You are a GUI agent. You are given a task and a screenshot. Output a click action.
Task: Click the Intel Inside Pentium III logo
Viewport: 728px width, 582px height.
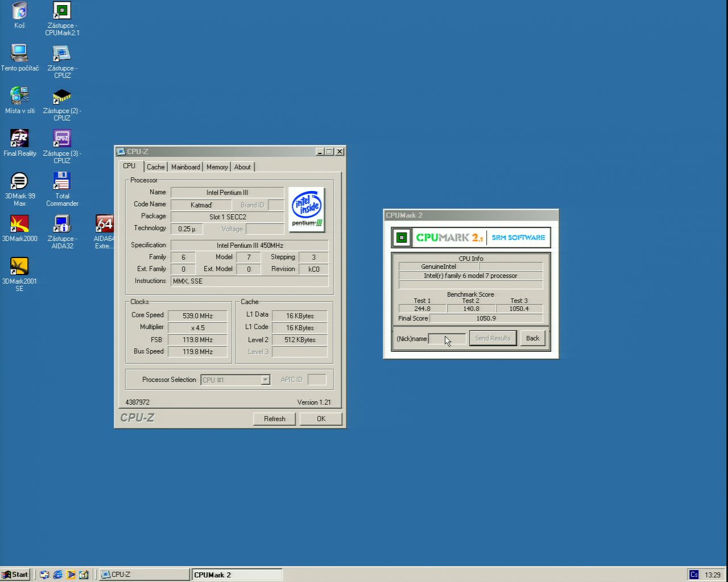coord(307,209)
